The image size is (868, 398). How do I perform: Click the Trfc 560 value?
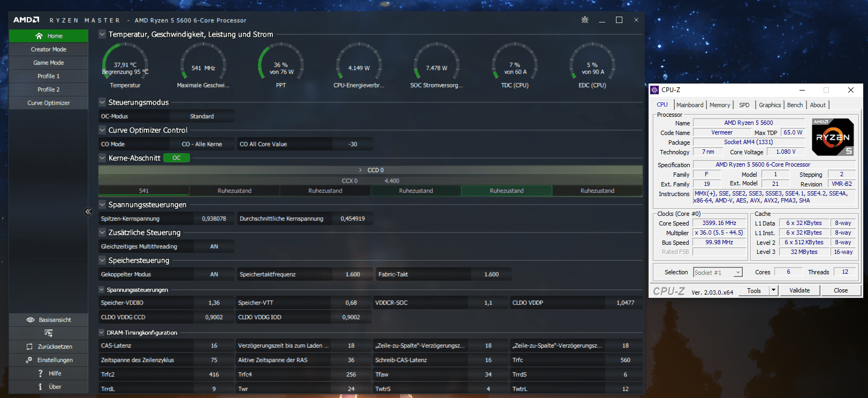tap(625, 360)
